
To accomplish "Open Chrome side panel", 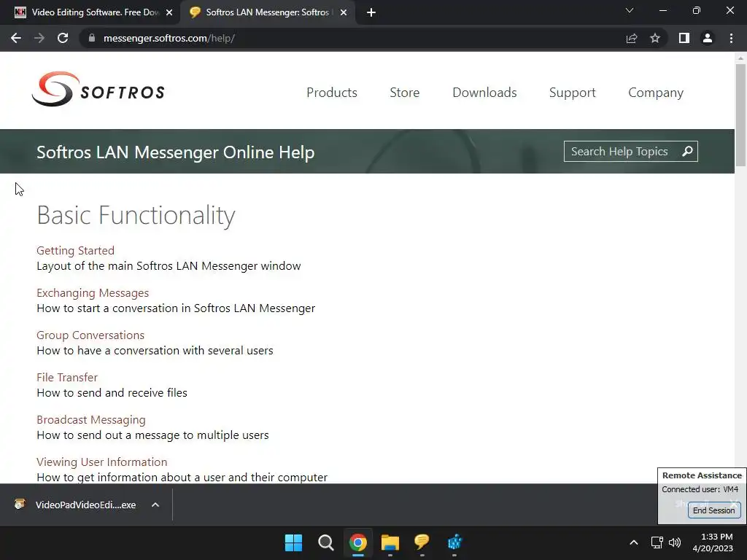I will (x=684, y=38).
